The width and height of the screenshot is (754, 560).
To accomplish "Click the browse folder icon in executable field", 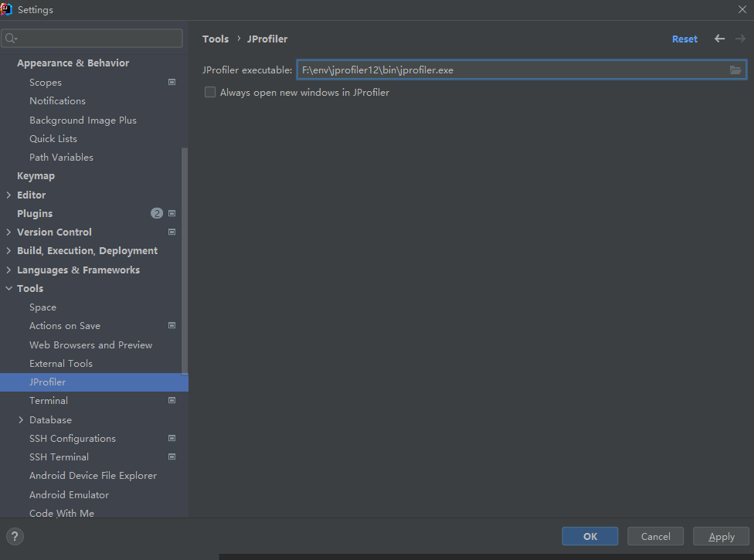I will 735,70.
